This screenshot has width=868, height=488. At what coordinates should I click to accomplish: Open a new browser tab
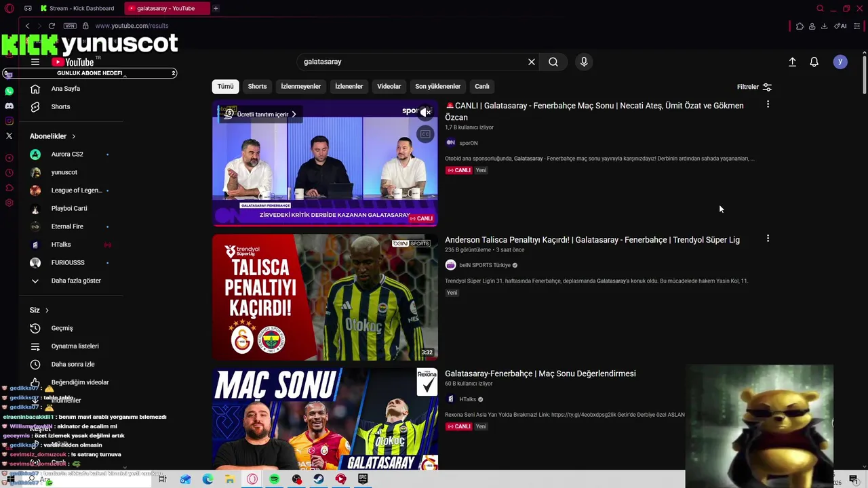tap(216, 8)
